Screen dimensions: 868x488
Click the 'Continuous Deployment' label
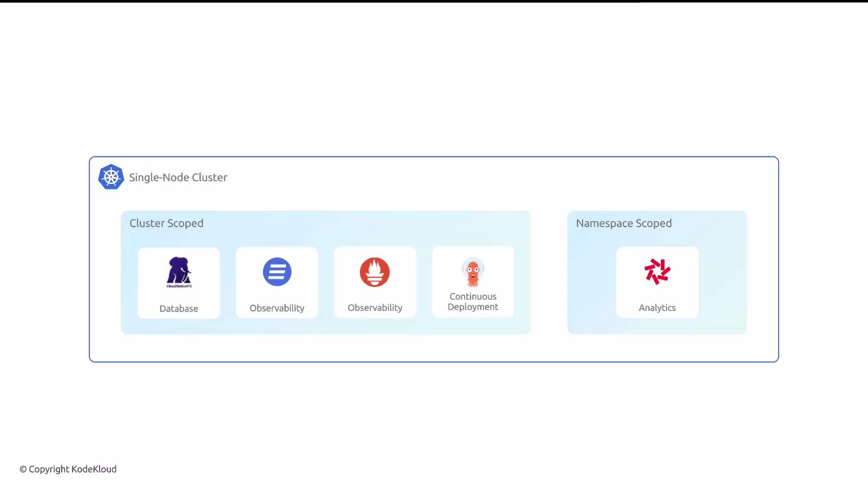[473, 302]
